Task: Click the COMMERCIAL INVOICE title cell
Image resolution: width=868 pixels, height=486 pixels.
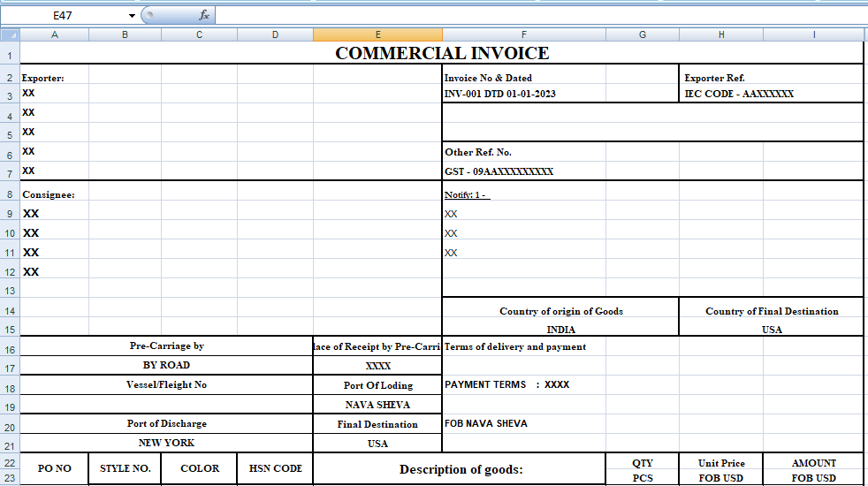Action: 442,53
